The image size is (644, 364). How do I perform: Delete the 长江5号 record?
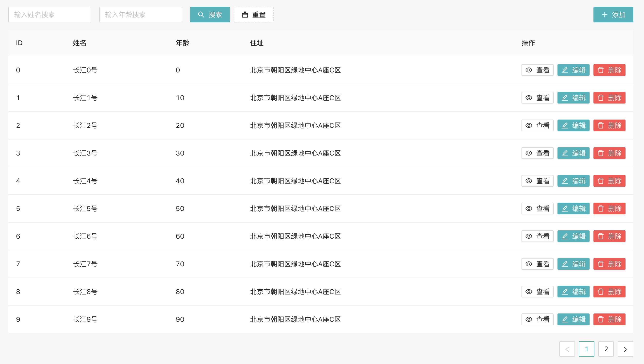click(609, 208)
